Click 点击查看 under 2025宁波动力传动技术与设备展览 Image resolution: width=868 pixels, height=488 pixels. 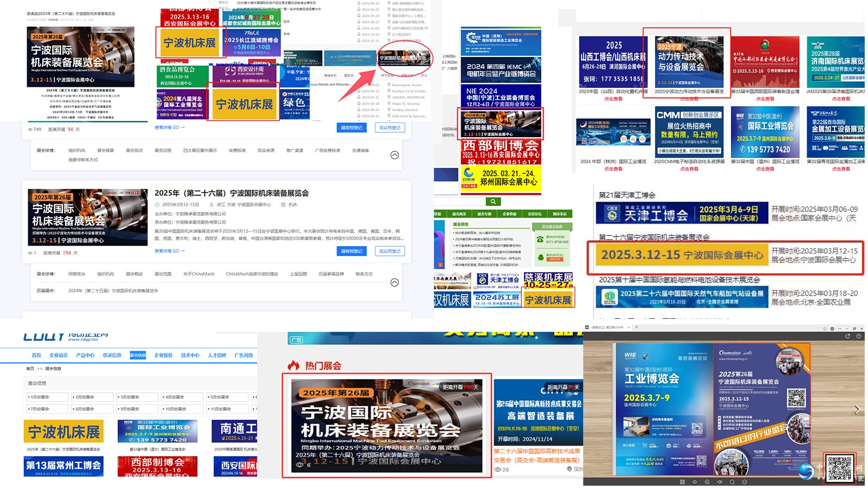(x=689, y=99)
